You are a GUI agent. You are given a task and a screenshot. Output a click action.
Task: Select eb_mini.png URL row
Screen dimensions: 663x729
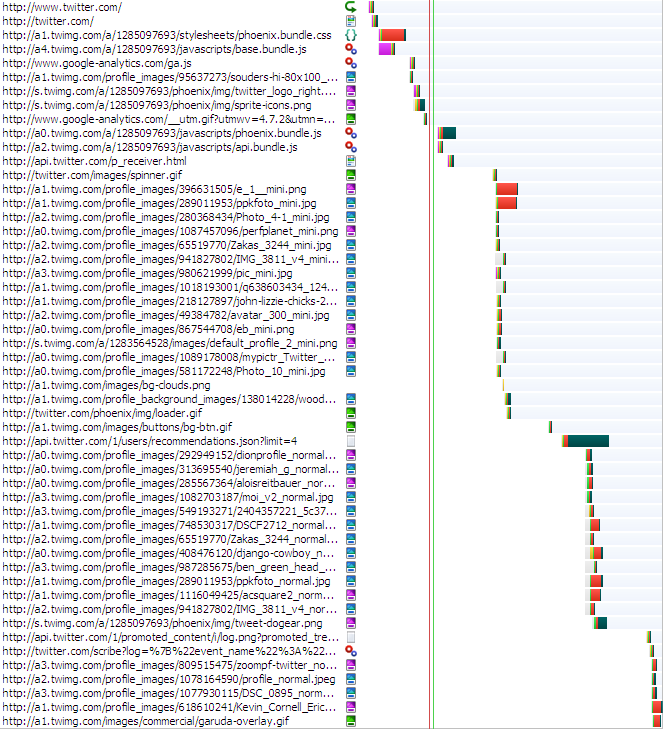pos(148,329)
